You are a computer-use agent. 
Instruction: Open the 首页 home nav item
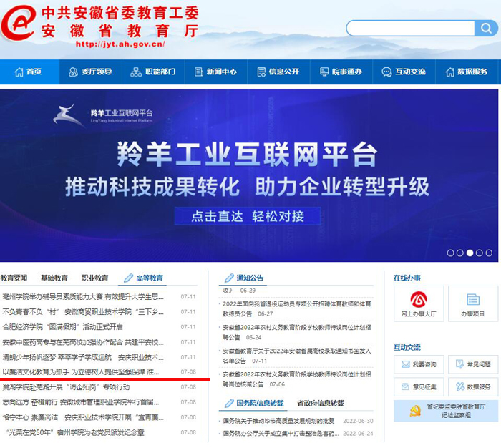pos(29,72)
